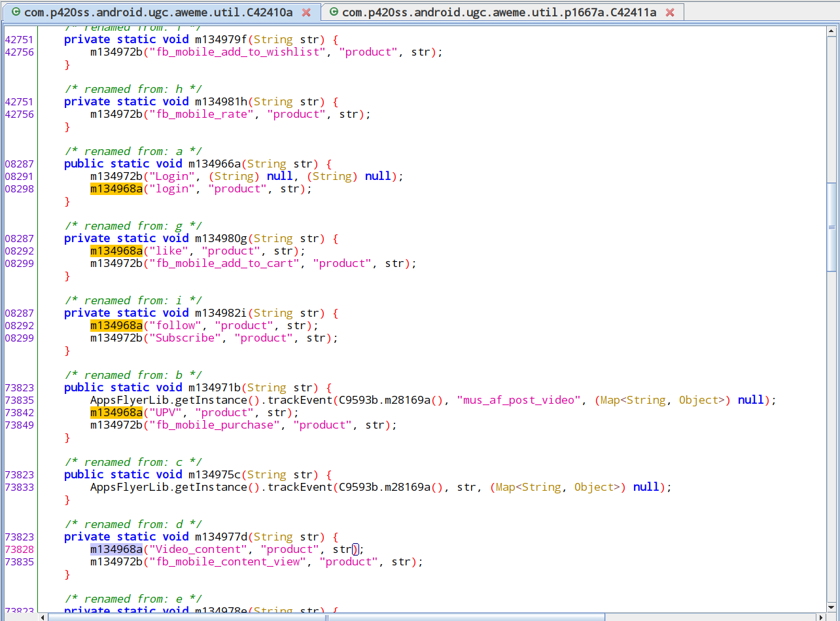Click class icon on the p1667a.C42411a tab

pyautogui.click(x=333, y=12)
